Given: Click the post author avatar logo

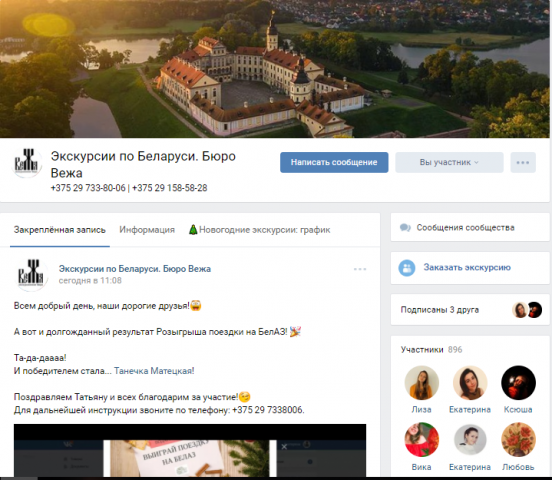Looking at the screenshot, I should click(32, 275).
